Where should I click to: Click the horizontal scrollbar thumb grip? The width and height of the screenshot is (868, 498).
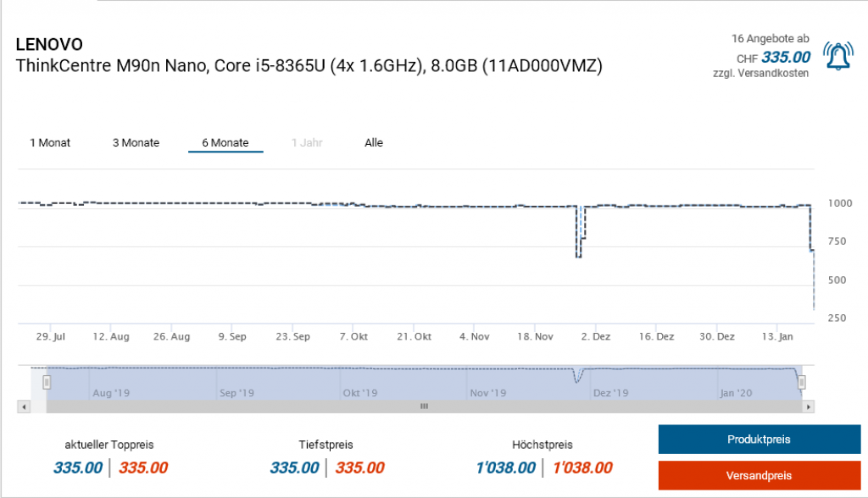coord(424,407)
